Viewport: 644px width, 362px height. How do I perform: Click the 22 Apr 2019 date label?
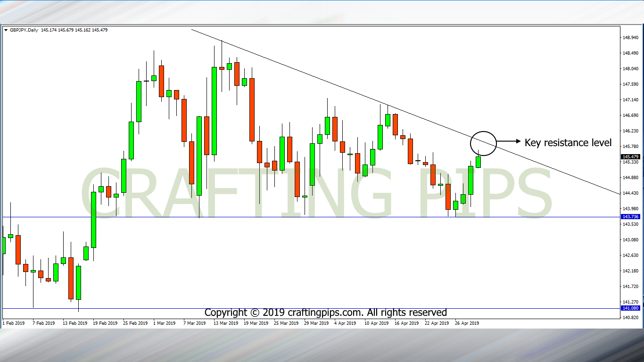coord(437,323)
